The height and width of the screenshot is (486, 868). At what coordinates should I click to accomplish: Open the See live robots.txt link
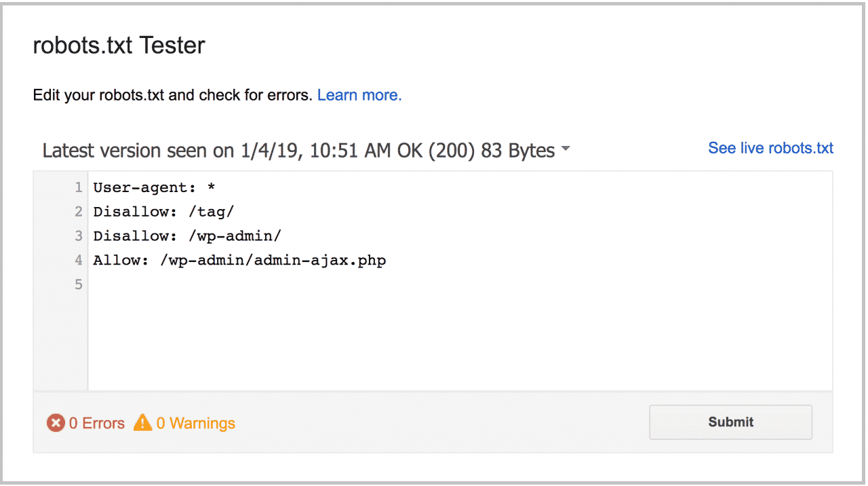(770, 148)
